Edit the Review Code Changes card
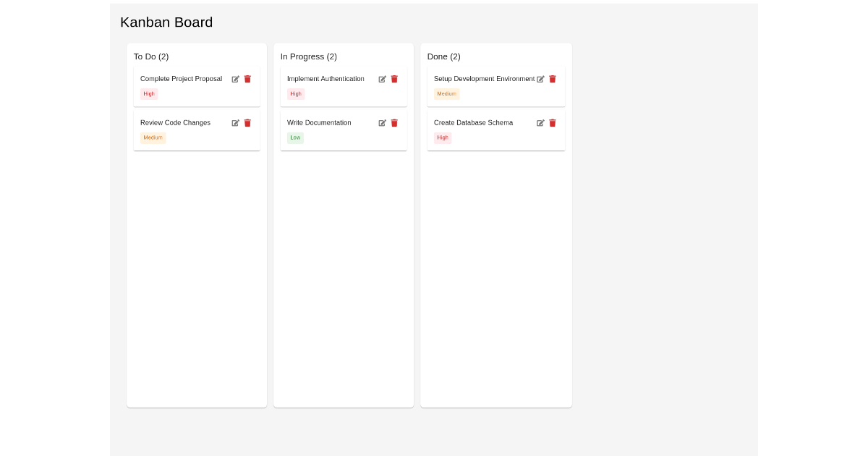Image resolution: width=868 pixels, height=456 pixels. tap(236, 123)
